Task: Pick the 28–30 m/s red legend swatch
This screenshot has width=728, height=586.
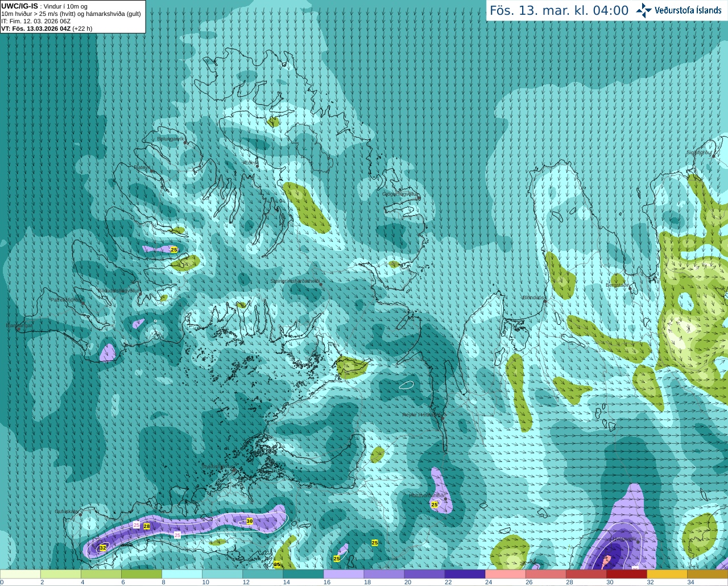Action: (586, 574)
